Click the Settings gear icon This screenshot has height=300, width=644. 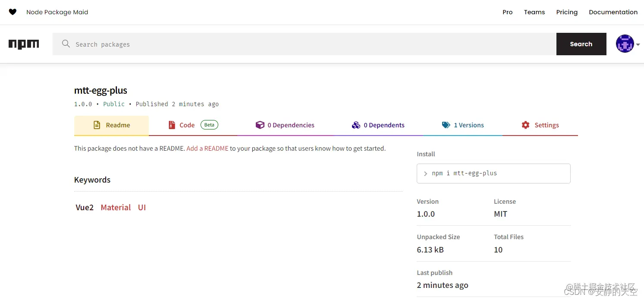tap(525, 125)
